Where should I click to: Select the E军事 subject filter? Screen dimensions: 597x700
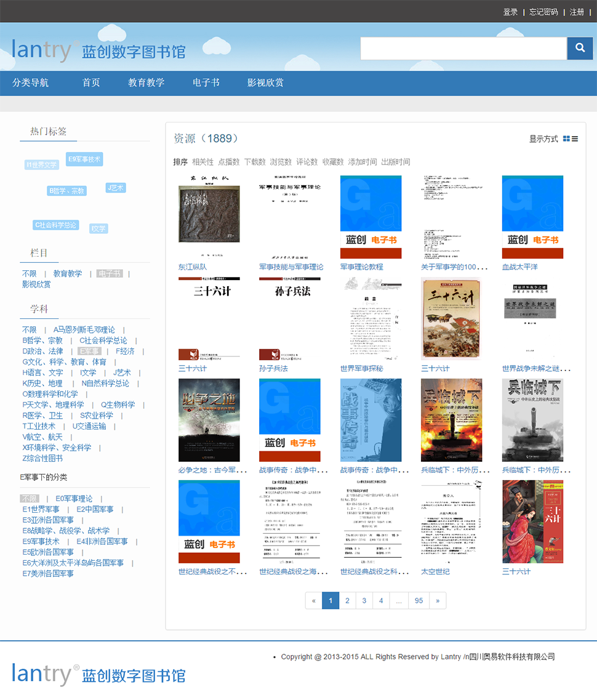tap(90, 351)
